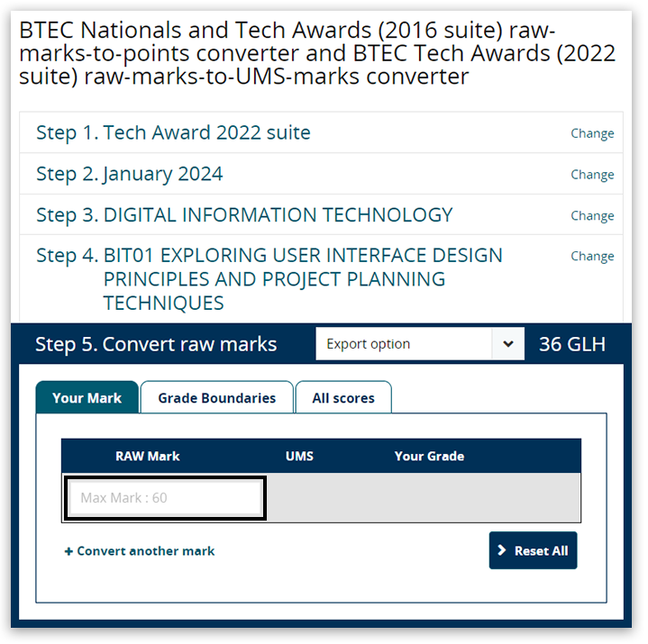Select Step 3 DIGITAL INFORMATION TECHNOLOGY heading
Image resolution: width=648 pixels, height=644 pixels.
(x=244, y=215)
